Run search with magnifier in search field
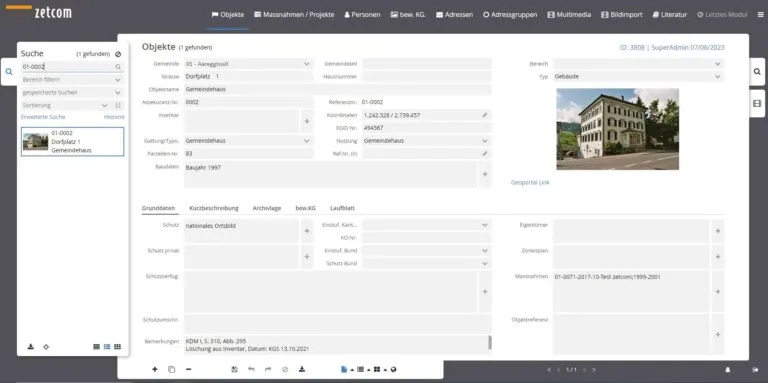 [x=118, y=67]
